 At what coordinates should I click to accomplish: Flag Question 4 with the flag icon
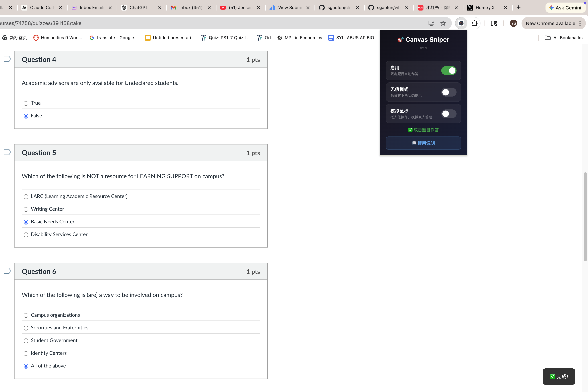(7, 59)
